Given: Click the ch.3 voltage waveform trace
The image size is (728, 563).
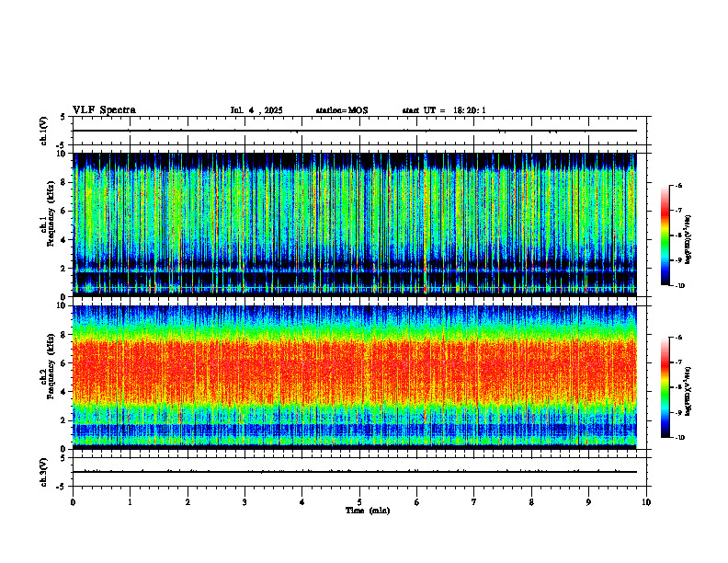Looking at the screenshot, I should click(x=355, y=472).
